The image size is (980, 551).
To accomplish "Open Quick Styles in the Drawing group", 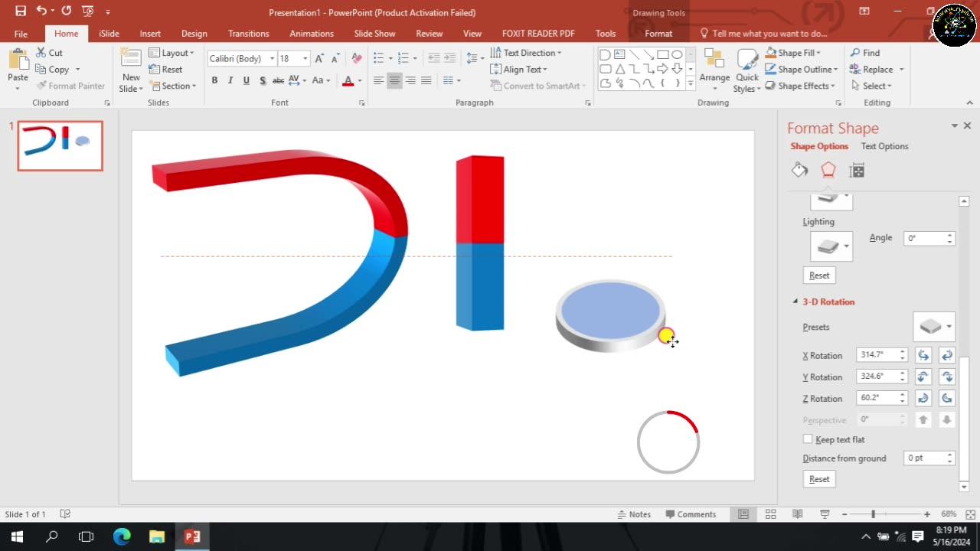I will [x=746, y=69].
